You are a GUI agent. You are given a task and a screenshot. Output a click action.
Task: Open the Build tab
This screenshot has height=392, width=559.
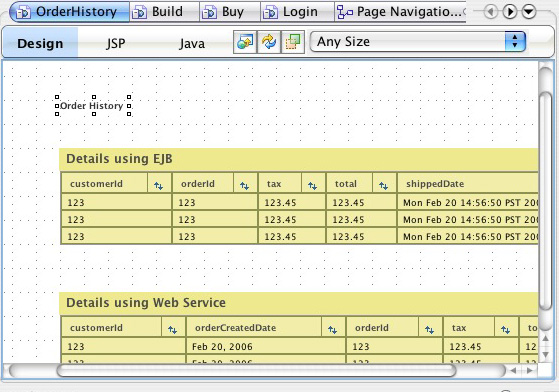[x=164, y=12]
